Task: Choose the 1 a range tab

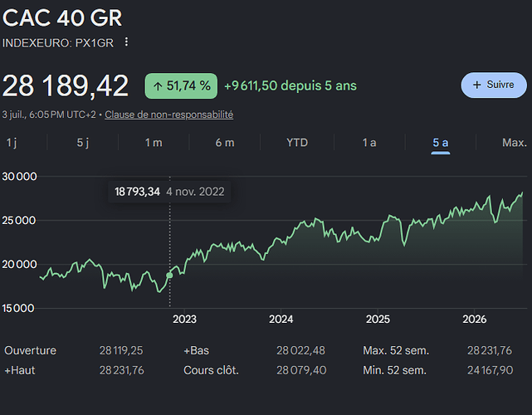Action: pyautogui.click(x=369, y=143)
